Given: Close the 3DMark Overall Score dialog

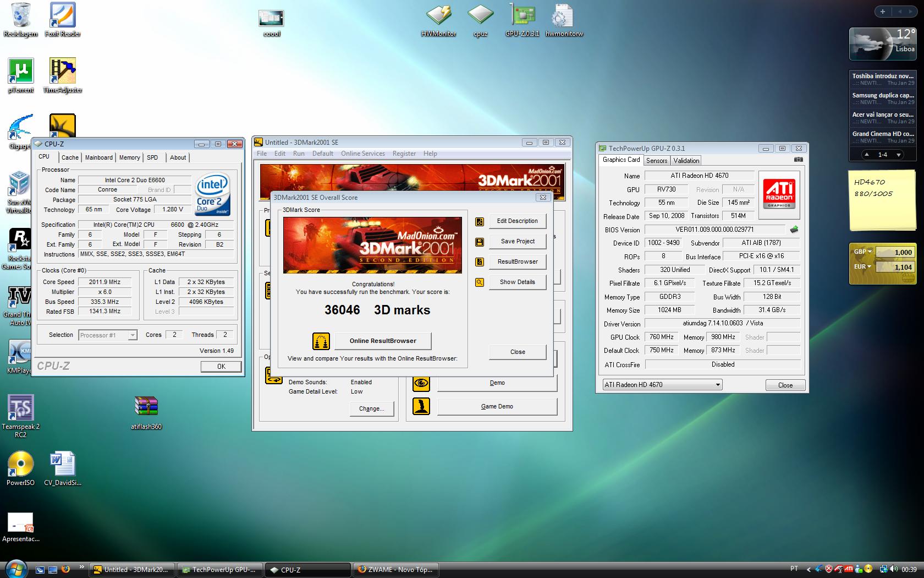Looking at the screenshot, I should pos(518,352).
